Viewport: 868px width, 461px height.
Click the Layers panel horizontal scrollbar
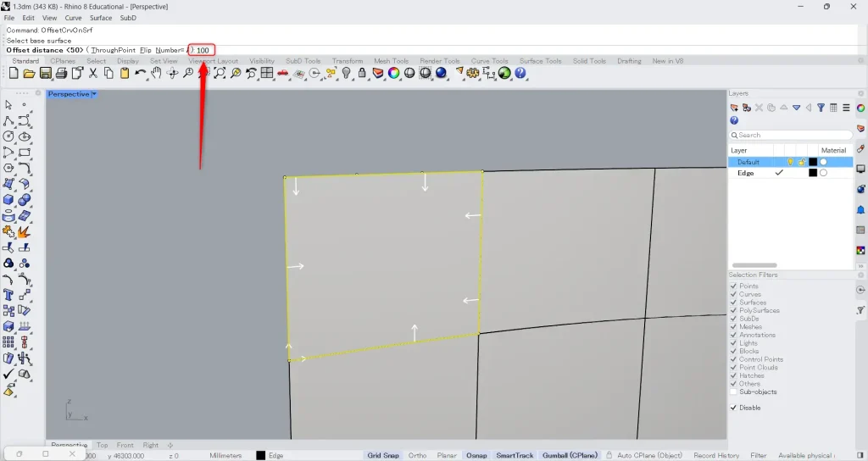pos(754,265)
